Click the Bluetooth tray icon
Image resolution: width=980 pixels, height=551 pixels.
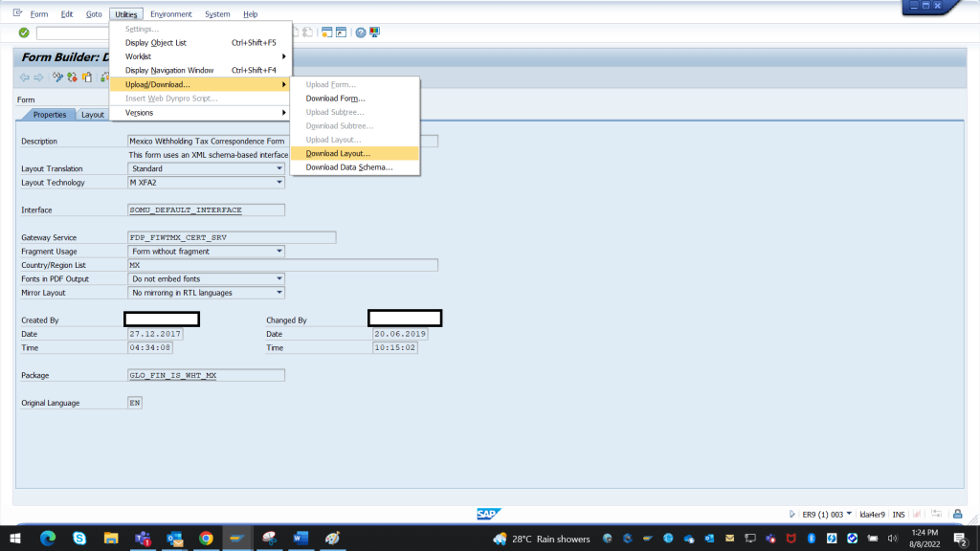pyautogui.click(x=812, y=538)
